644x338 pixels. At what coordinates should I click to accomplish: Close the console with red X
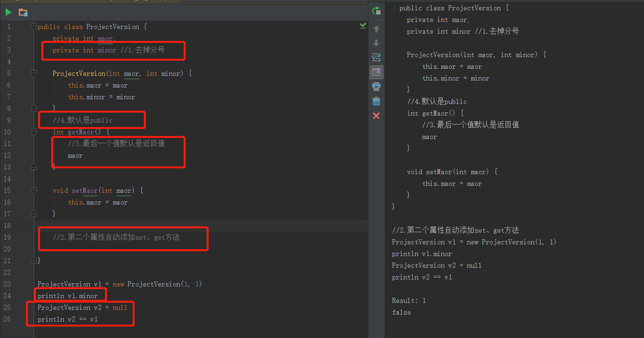[x=376, y=116]
